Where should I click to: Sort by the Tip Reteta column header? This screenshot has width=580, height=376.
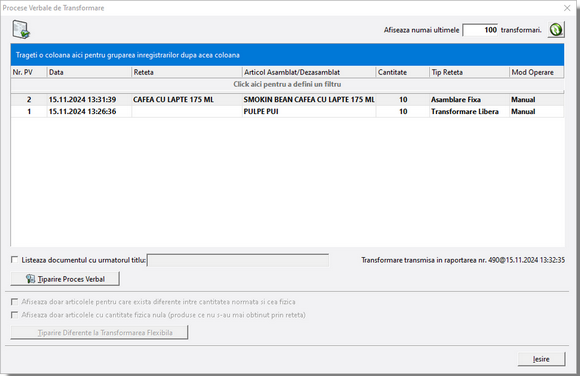coord(469,72)
